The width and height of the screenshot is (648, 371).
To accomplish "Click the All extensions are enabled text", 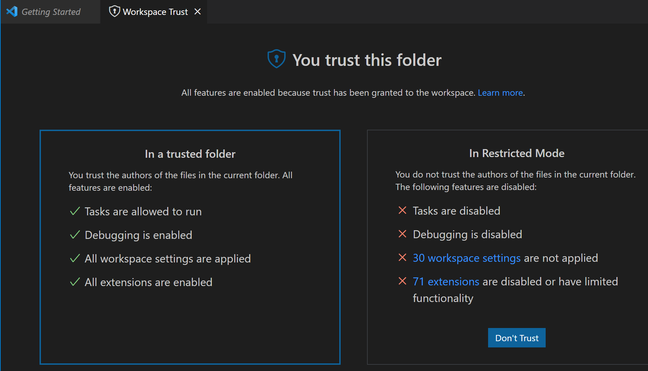I will point(148,282).
